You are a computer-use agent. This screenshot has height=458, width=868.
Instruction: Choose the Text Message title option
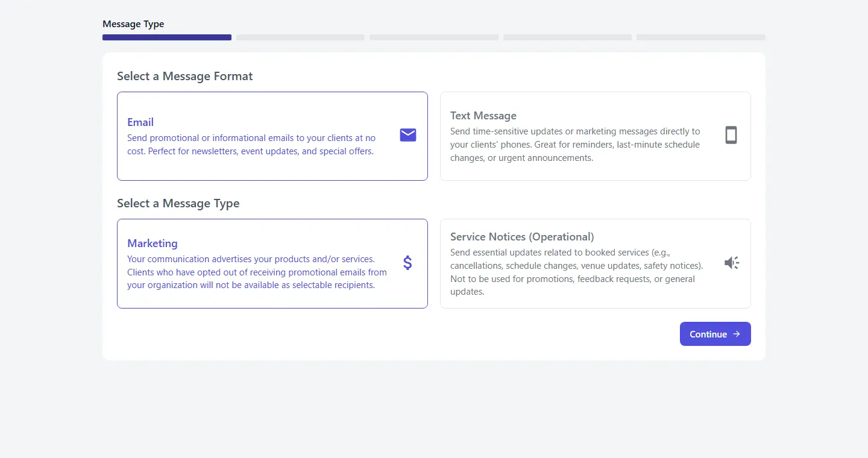(x=483, y=116)
